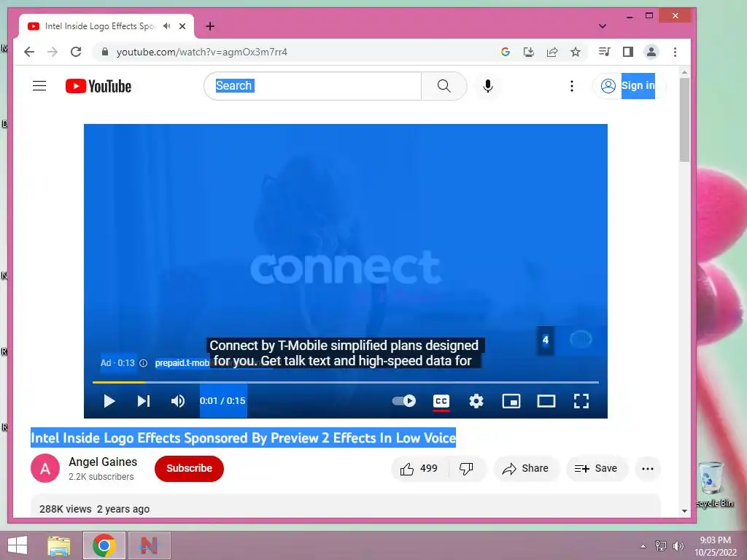Open Chrome three-dot menu

click(675, 52)
